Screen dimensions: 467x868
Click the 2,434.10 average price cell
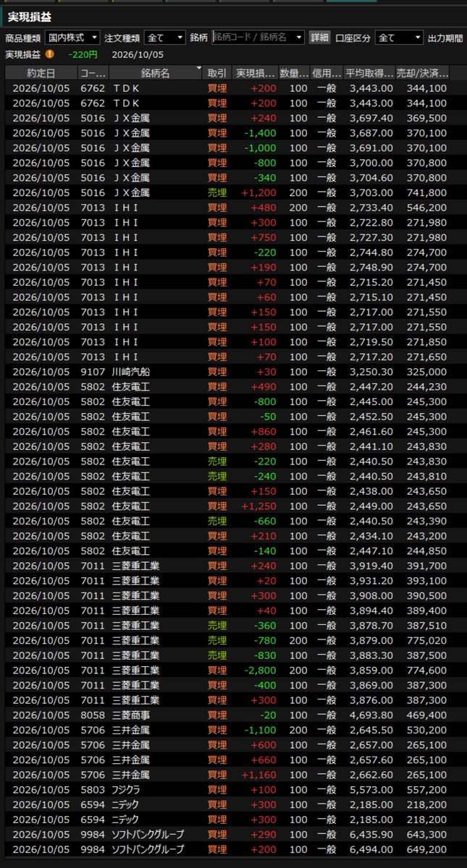(371, 535)
